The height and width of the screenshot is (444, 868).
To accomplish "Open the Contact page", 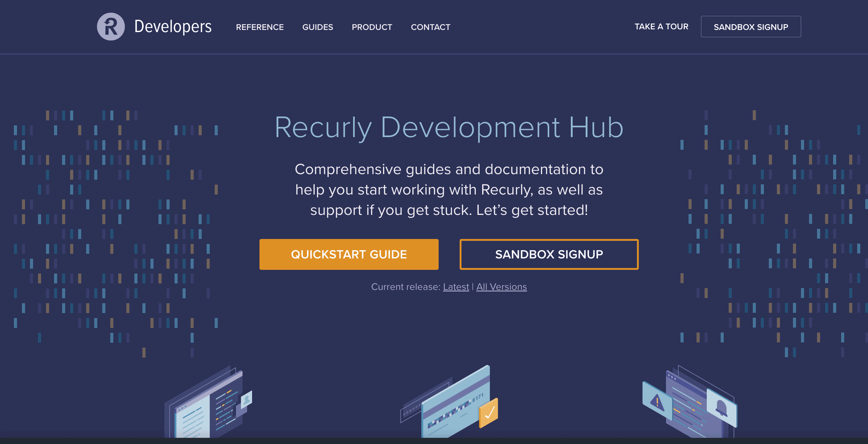I will 430,27.
